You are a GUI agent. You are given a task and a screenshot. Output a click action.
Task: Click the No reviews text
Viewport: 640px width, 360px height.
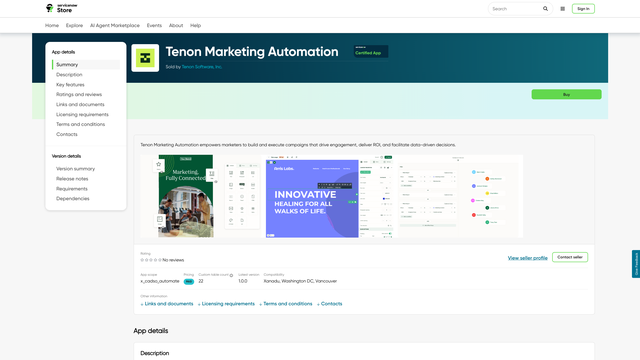[x=173, y=260]
